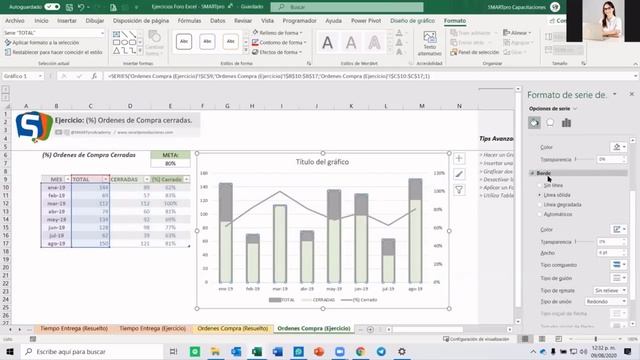
Task: Open Panel de selección
Action: 475,52
